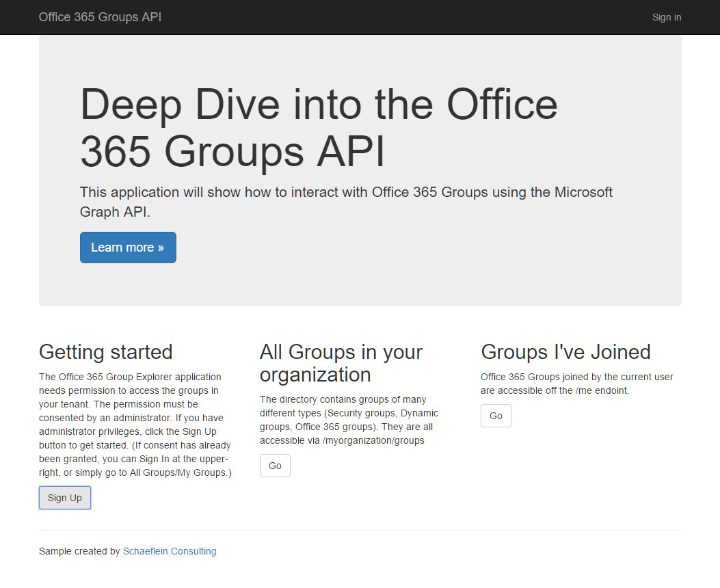Click the intro sentence mentioning Microsoft Graph API

coord(346,202)
